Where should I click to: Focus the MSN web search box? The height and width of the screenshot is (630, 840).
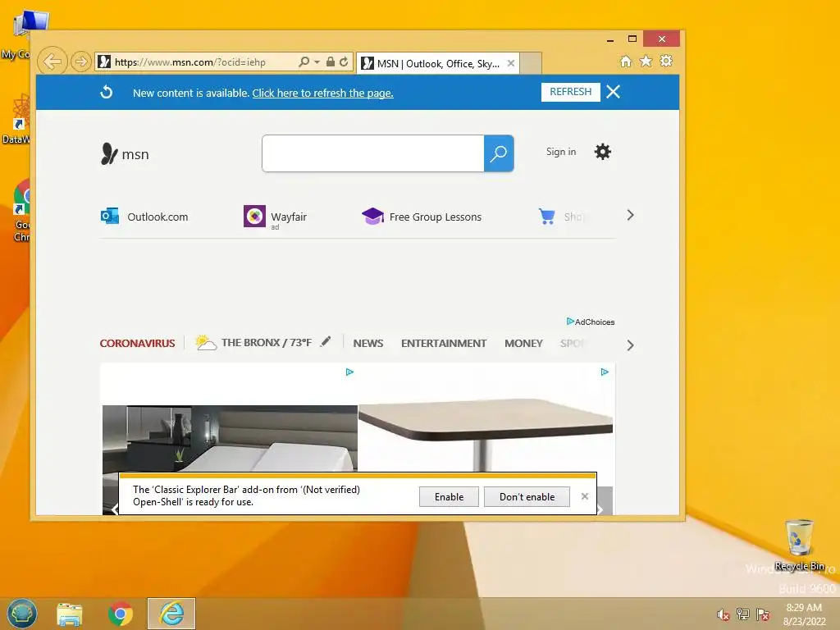tap(373, 153)
